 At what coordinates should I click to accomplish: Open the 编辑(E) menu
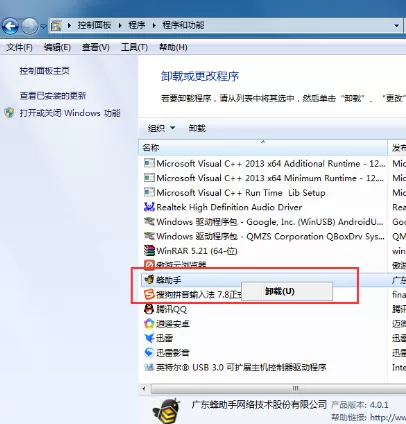(x=57, y=47)
